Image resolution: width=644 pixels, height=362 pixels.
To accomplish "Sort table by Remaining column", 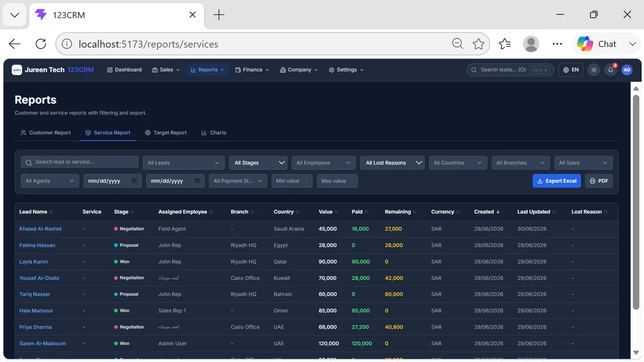I will click(x=400, y=212).
